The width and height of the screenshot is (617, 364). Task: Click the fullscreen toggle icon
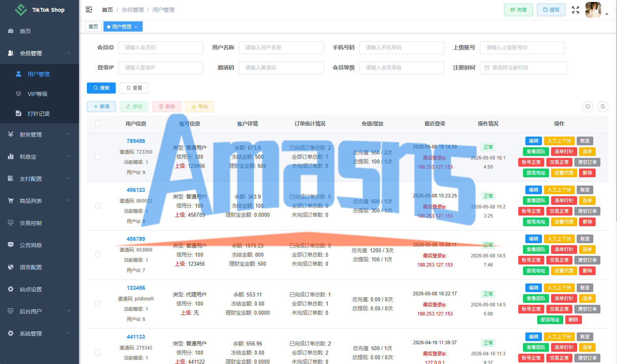pyautogui.click(x=576, y=10)
